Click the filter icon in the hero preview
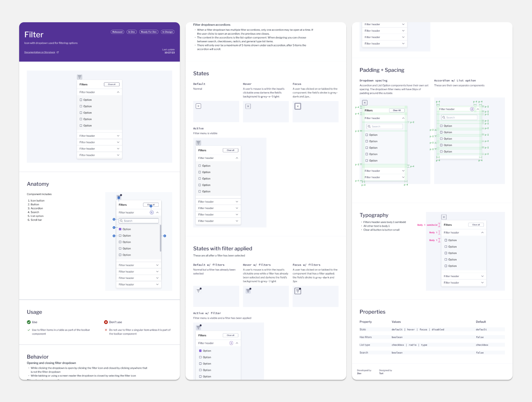This screenshot has width=532, height=402. click(x=79, y=77)
